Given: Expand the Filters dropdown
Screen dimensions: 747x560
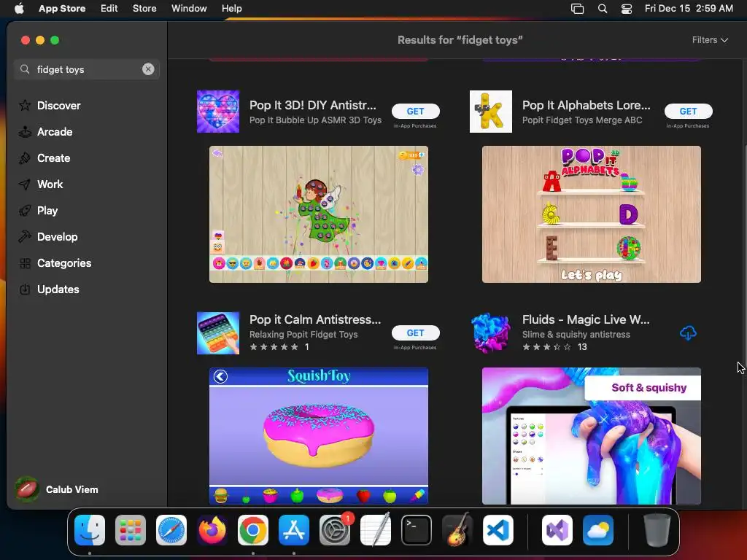Looking at the screenshot, I should [x=710, y=40].
